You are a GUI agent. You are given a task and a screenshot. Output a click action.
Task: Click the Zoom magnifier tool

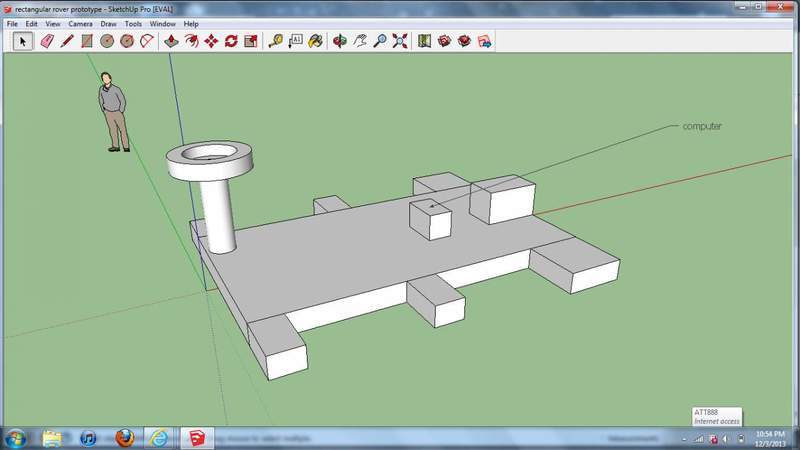pos(380,41)
